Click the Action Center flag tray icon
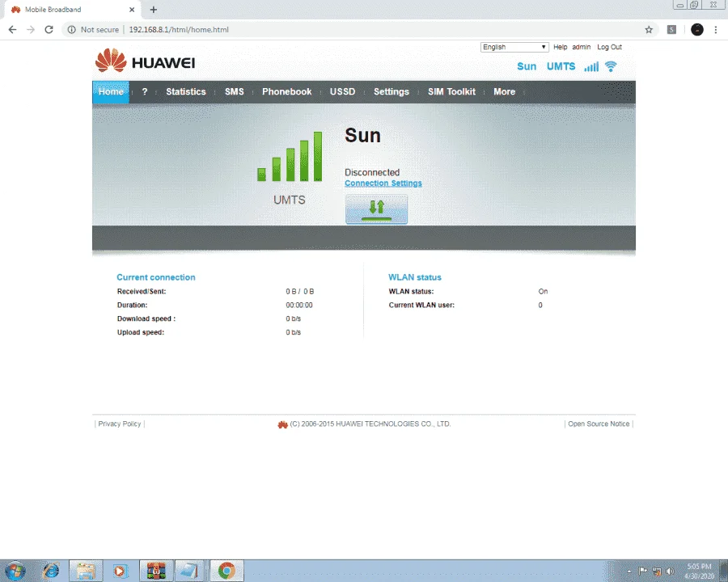The height and width of the screenshot is (582, 728). tap(643, 571)
